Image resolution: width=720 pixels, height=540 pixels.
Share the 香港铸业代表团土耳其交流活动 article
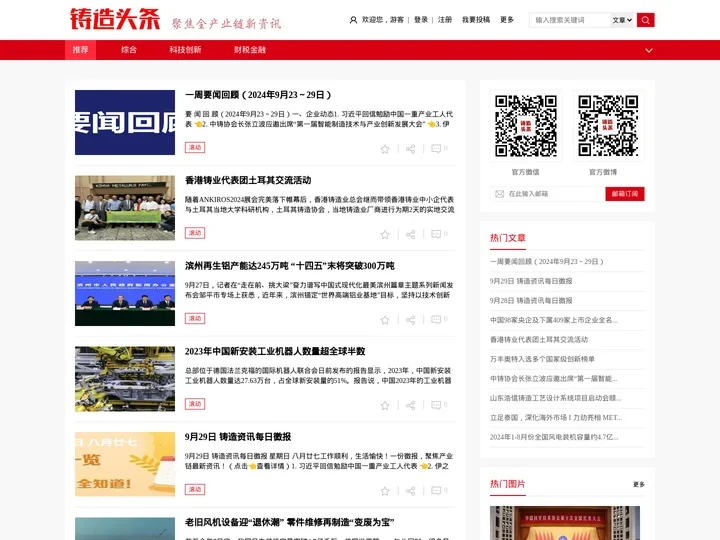[x=411, y=235]
